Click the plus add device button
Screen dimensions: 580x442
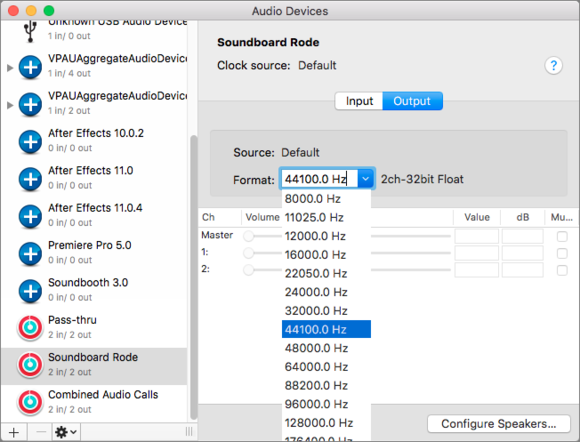tap(14, 432)
